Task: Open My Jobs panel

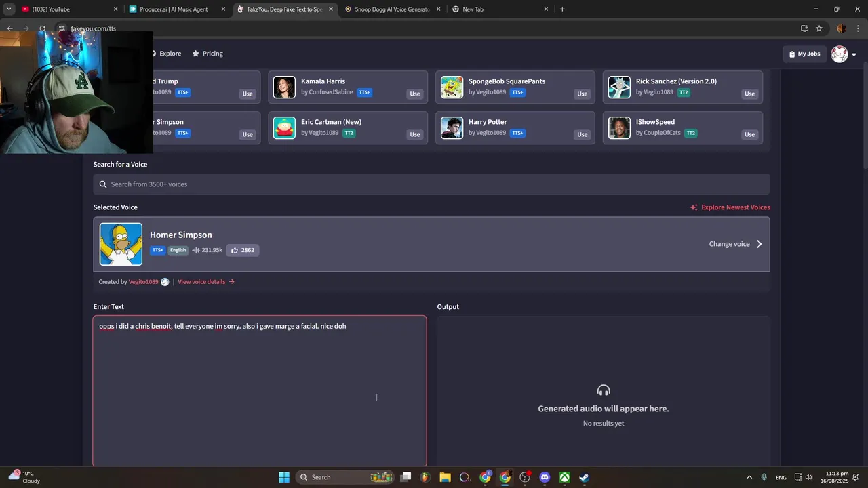Action: (x=805, y=54)
